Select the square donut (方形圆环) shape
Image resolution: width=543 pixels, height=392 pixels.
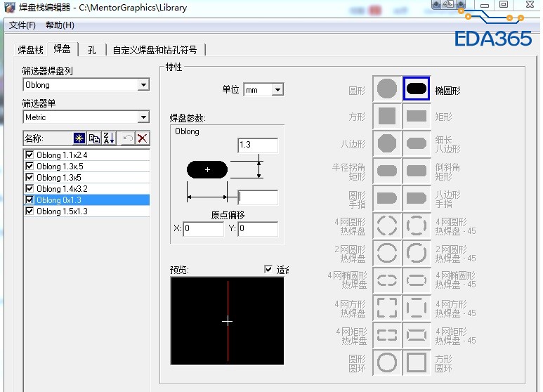[x=417, y=362]
